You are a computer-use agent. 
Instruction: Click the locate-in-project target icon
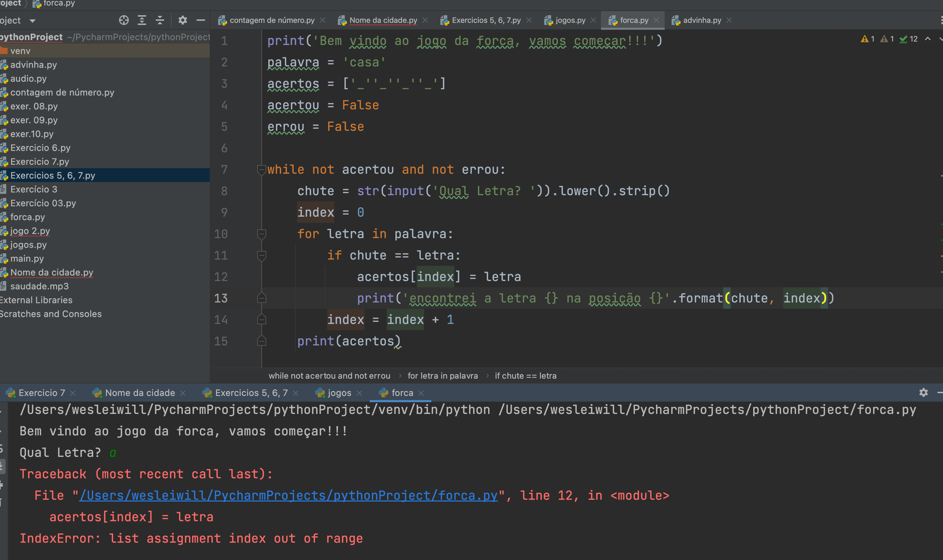tap(124, 20)
